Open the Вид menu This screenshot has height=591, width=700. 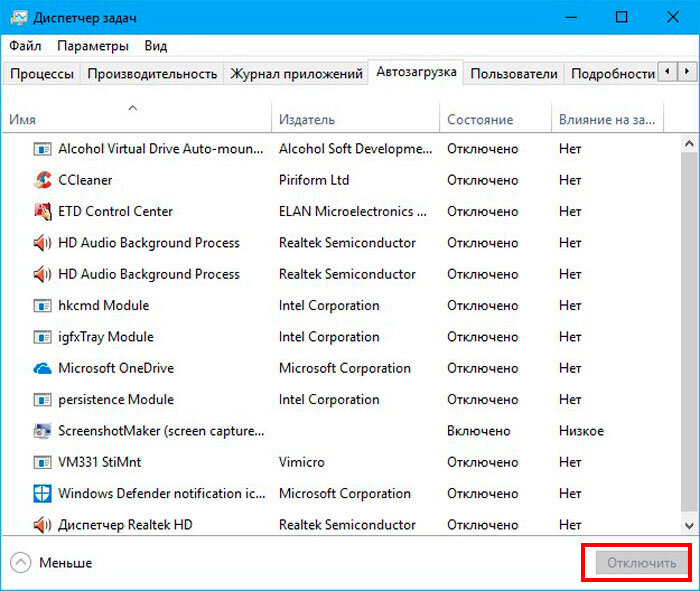156,46
